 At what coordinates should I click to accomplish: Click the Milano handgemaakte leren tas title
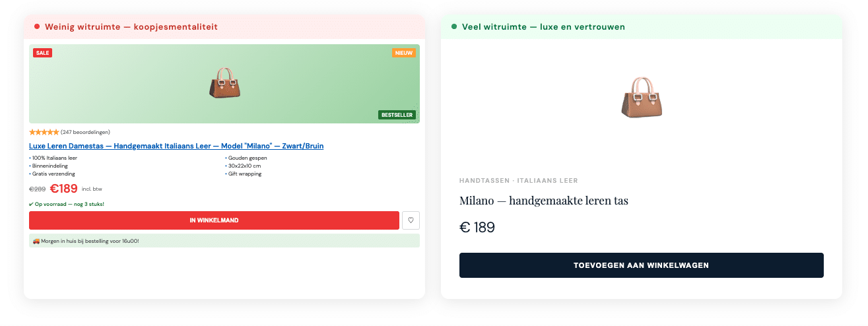pos(544,201)
